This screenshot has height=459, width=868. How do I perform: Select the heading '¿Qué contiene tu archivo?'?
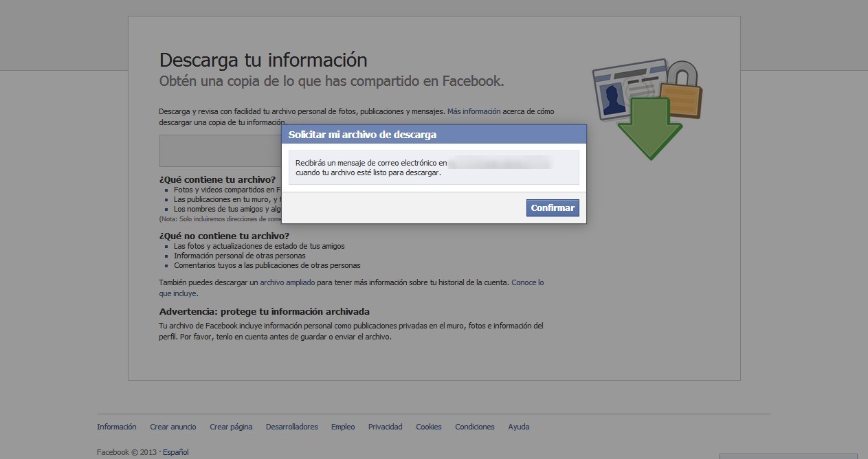(217, 180)
